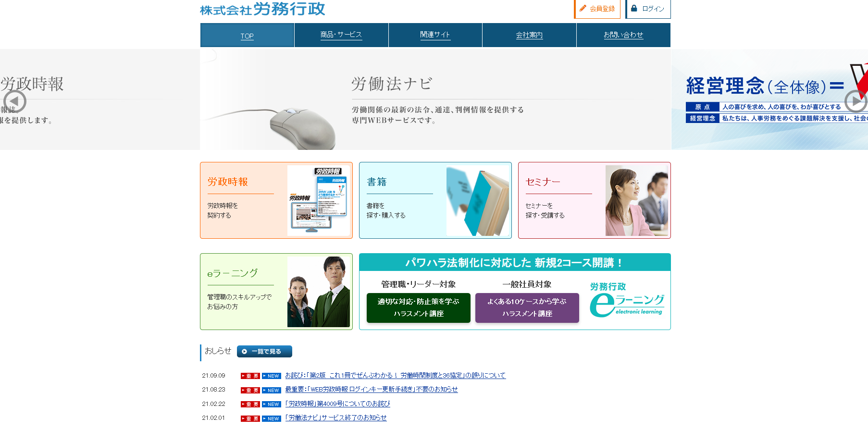Go to the 関連サイト tab

[435, 35]
